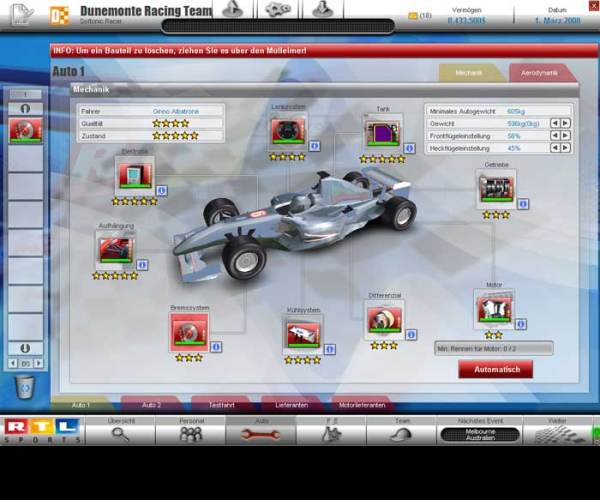
Task: Open the Motorlieferanten tab
Action: pyautogui.click(x=362, y=405)
